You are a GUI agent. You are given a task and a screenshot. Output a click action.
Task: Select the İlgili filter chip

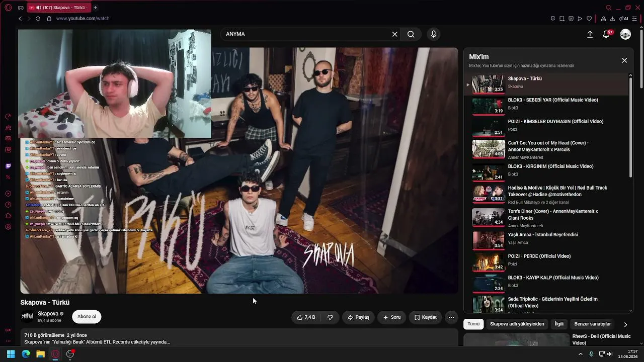[559, 324]
